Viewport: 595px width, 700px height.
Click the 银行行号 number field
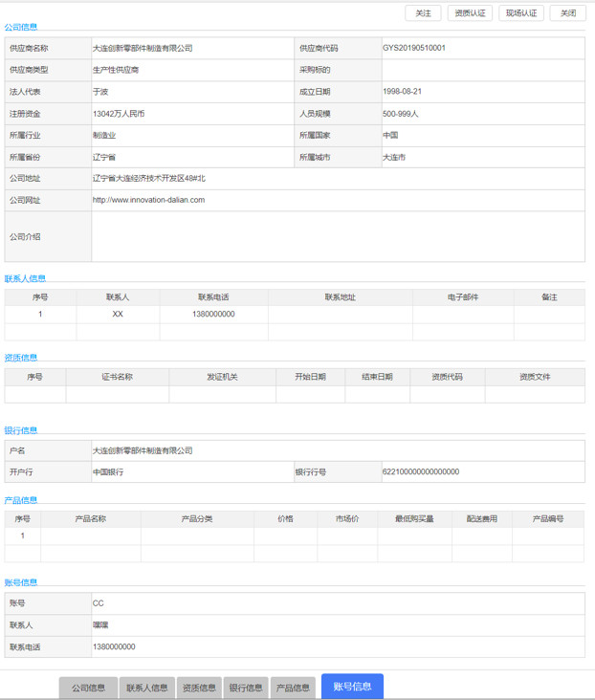[x=481, y=471]
